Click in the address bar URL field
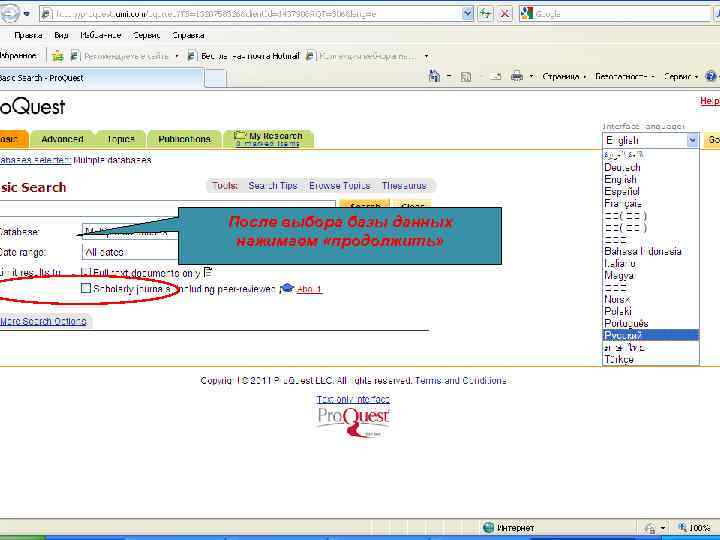Image resolution: width=720 pixels, height=540 pixels. (x=257, y=14)
